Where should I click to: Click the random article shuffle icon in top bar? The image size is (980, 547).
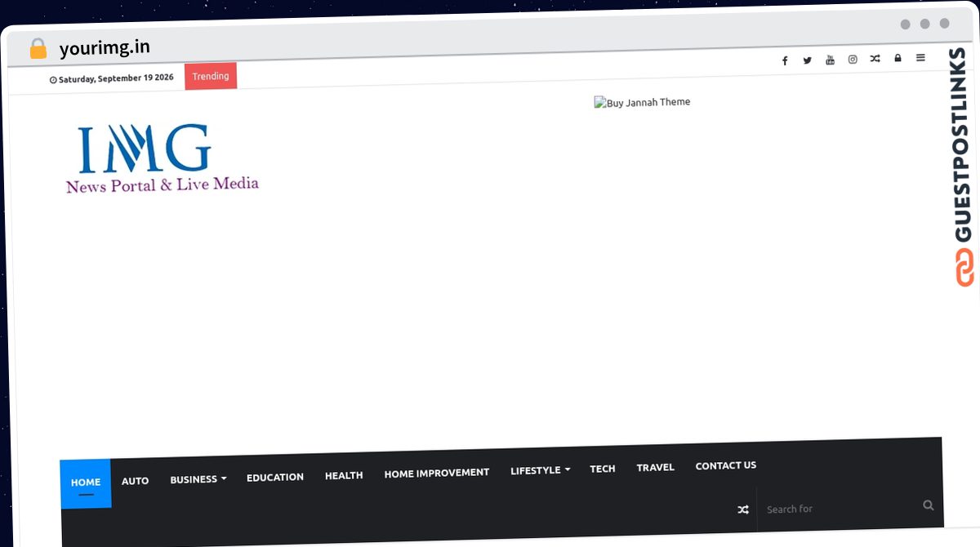coord(875,59)
